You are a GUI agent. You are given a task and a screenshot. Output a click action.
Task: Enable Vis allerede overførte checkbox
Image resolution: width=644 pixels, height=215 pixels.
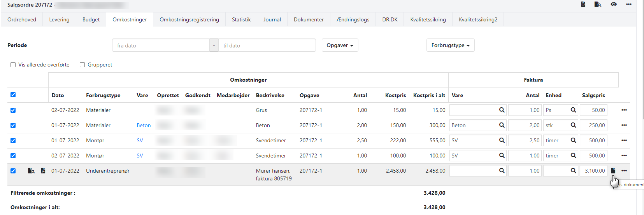point(13,65)
